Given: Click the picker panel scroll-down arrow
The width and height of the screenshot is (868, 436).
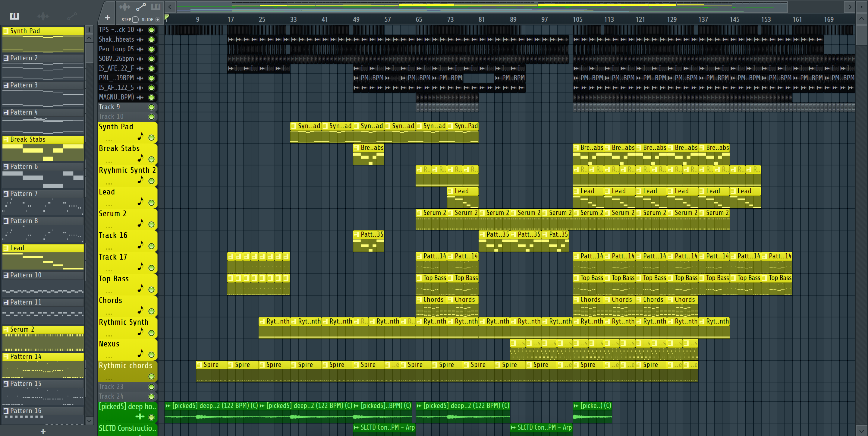Looking at the screenshot, I should [x=89, y=421].
